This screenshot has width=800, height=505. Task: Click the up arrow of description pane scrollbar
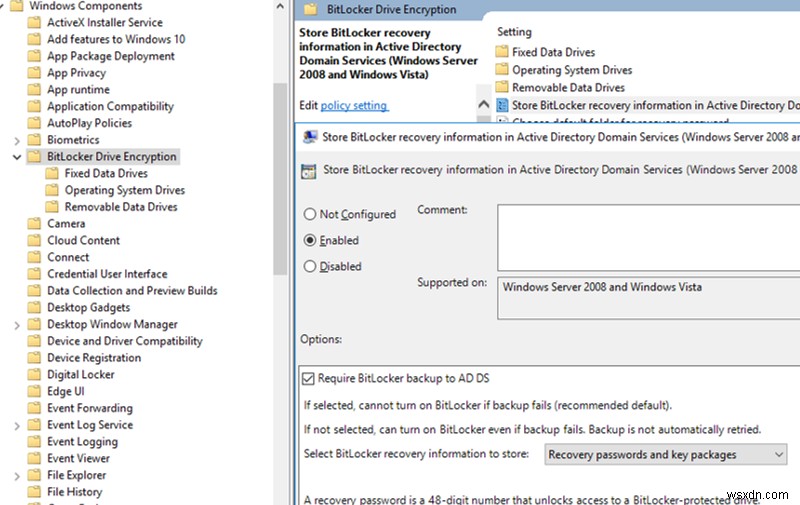click(x=484, y=105)
